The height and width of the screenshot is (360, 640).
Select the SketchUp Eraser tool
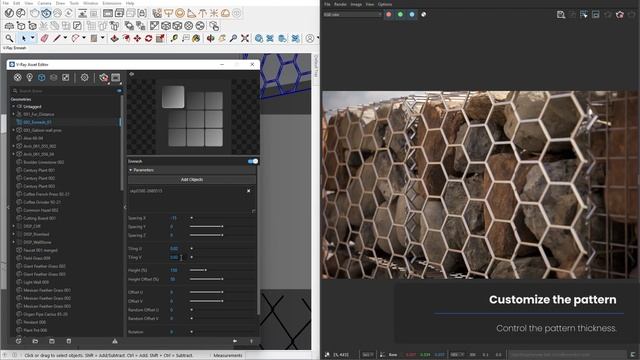click(x=44, y=38)
